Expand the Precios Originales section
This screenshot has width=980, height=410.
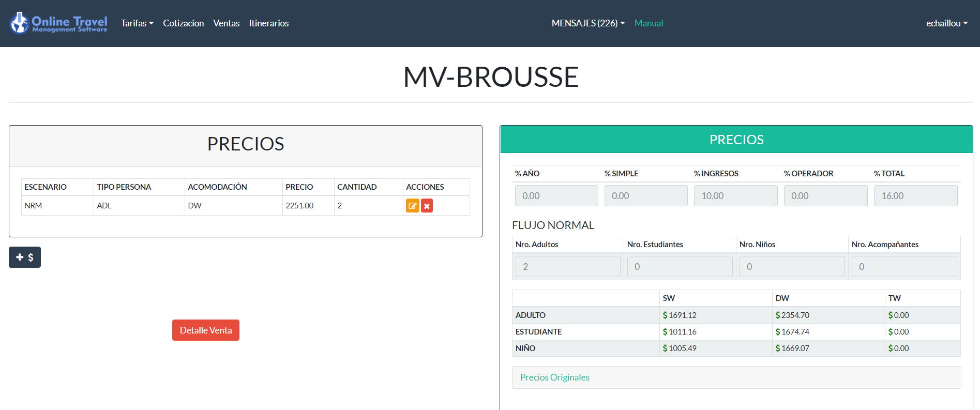click(x=554, y=377)
